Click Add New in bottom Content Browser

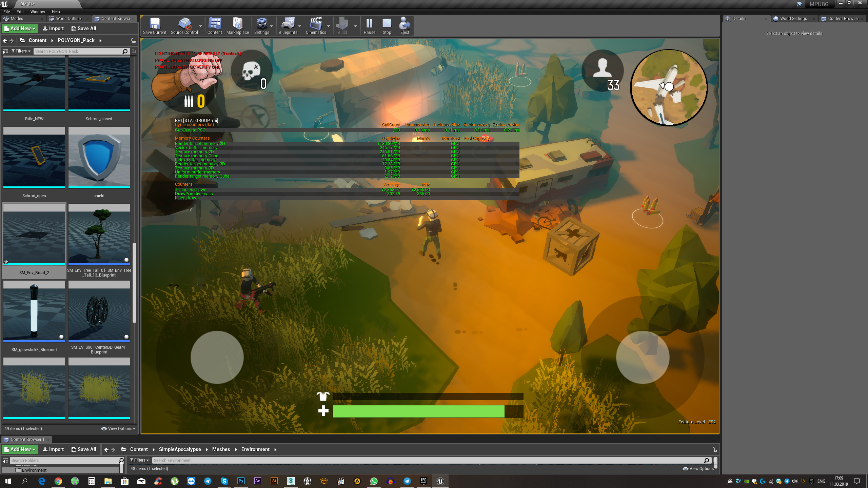coord(20,449)
